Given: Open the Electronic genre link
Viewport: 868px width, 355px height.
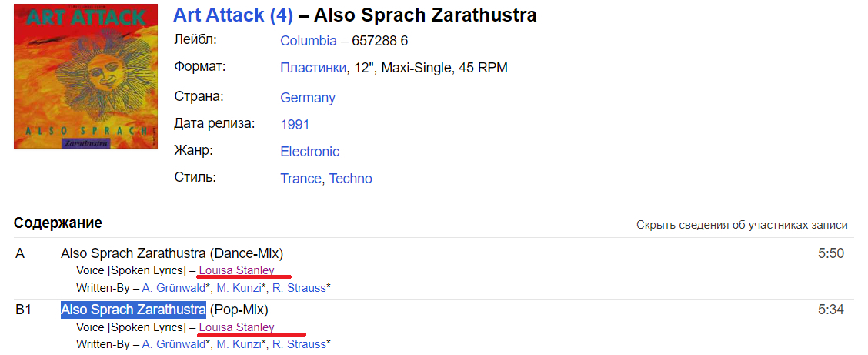Looking at the screenshot, I should [x=309, y=152].
